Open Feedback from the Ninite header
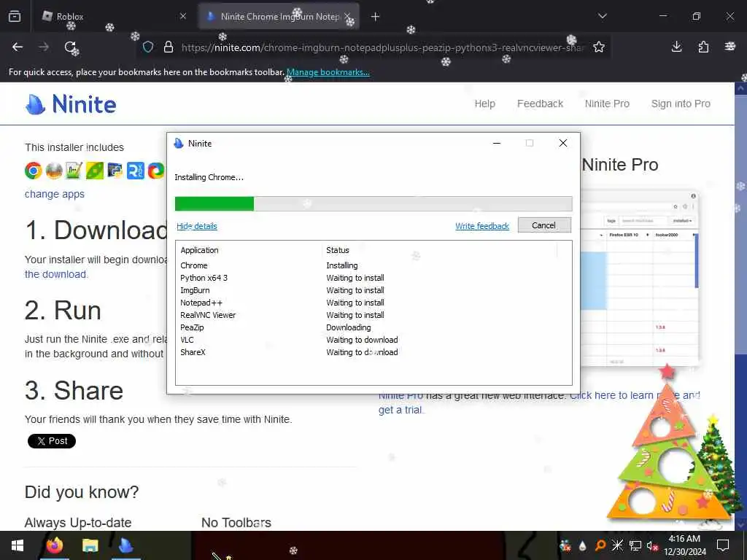Image resolution: width=747 pixels, height=560 pixels. [541, 104]
